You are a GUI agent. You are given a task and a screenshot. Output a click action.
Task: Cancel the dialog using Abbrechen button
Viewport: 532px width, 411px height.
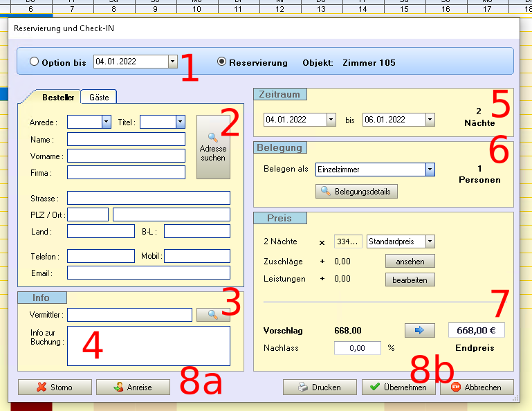coord(477,387)
